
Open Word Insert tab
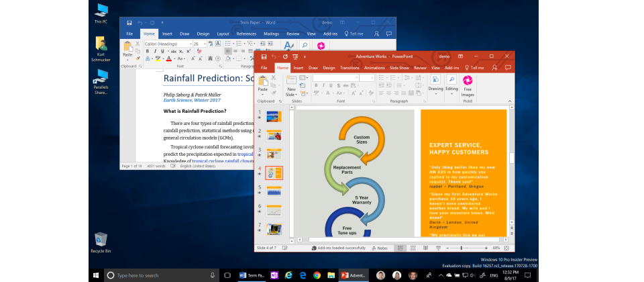pos(167,34)
